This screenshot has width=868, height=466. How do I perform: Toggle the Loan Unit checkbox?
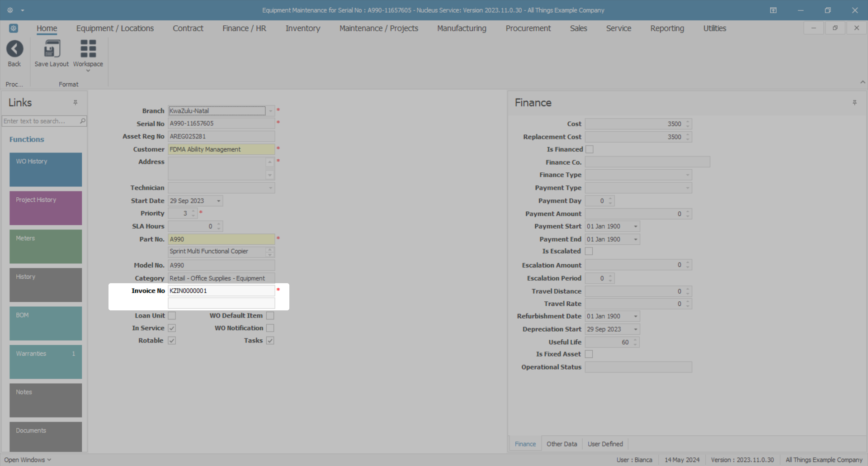tap(172, 316)
